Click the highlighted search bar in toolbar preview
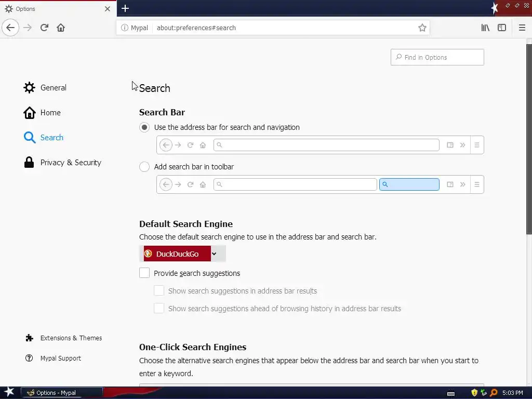The width and height of the screenshot is (532, 399). pyautogui.click(x=409, y=184)
